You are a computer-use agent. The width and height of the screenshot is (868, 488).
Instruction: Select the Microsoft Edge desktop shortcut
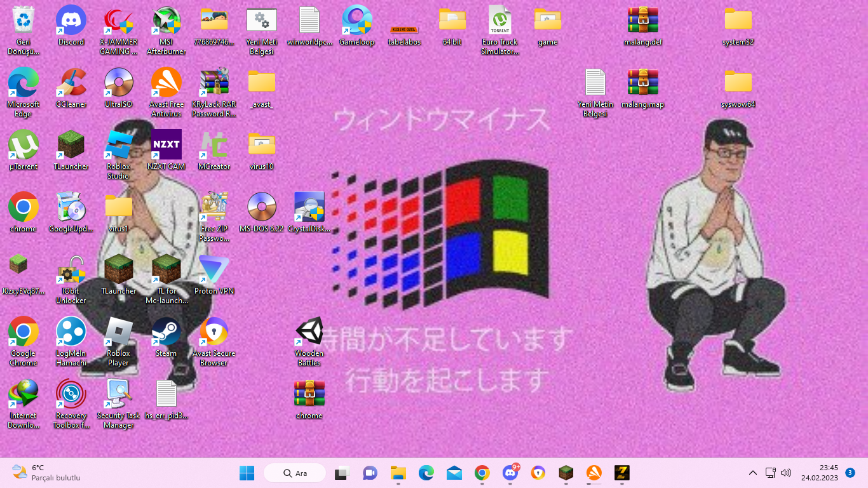(24, 92)
